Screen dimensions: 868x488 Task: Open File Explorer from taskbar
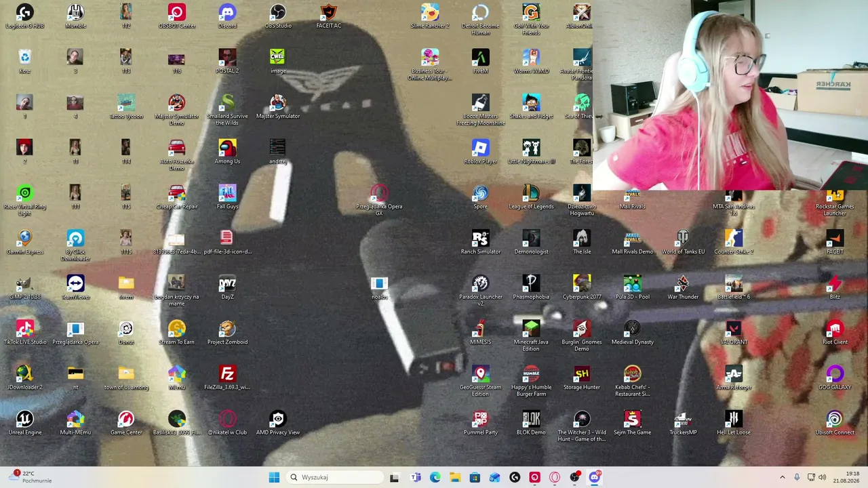(x=455, y=477)
